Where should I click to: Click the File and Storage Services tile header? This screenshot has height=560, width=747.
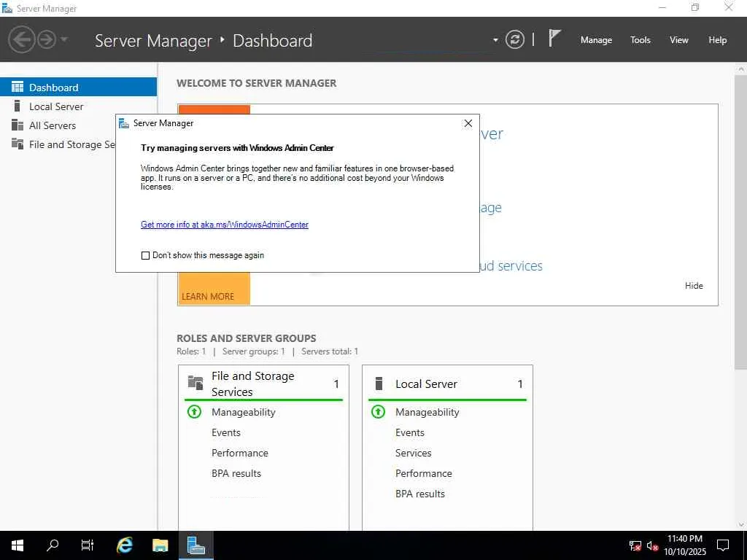tap(263, 384)
